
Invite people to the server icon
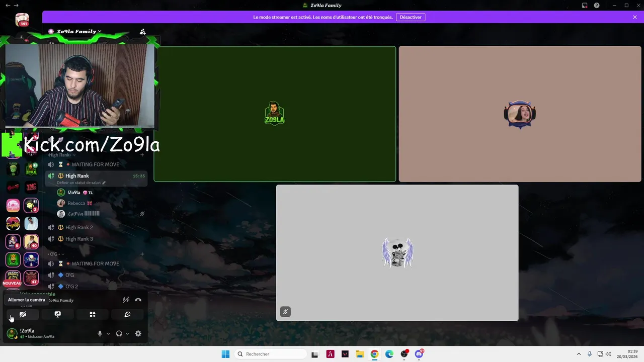[142, 31]
